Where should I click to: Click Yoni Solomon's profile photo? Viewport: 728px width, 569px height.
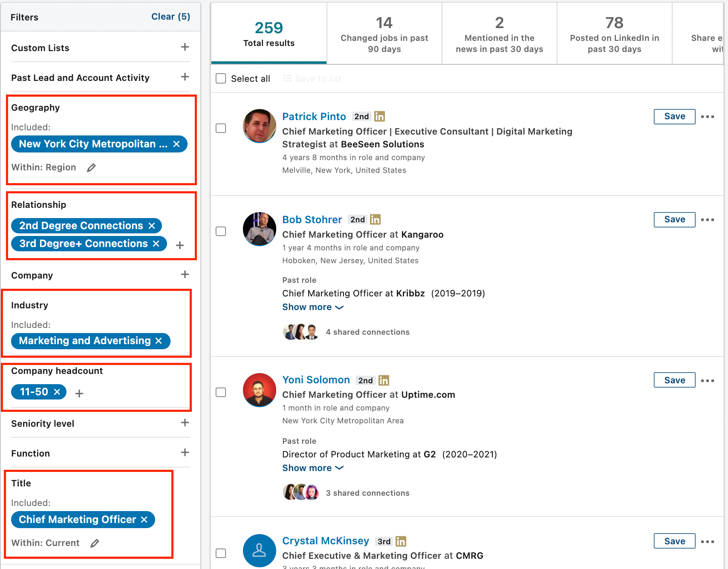click(x=260, y=390)
